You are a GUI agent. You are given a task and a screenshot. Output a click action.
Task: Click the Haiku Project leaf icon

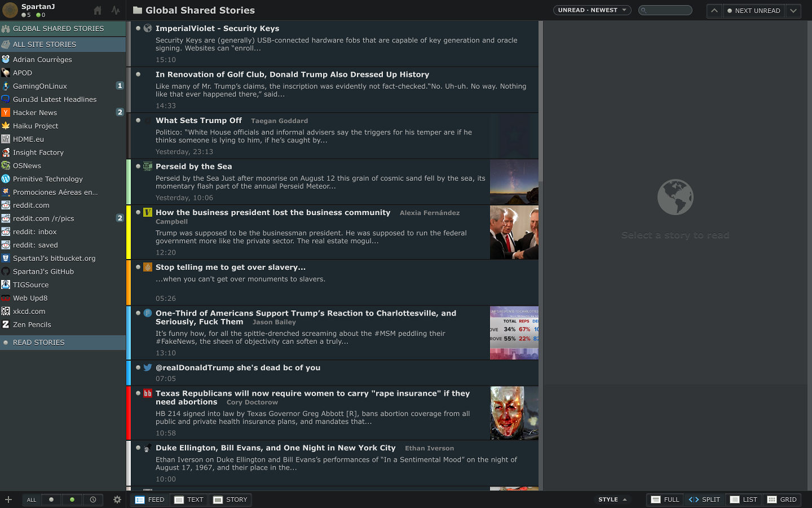click(6, 126)
